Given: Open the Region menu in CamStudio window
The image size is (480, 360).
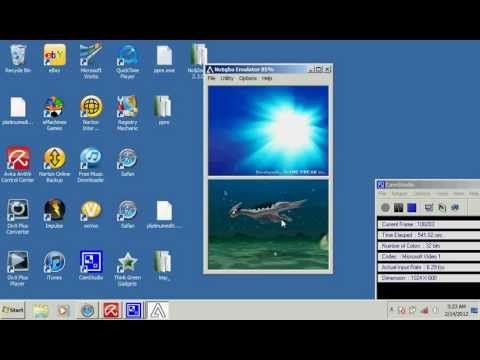Looking at the screenshot, I should [399, 194].
